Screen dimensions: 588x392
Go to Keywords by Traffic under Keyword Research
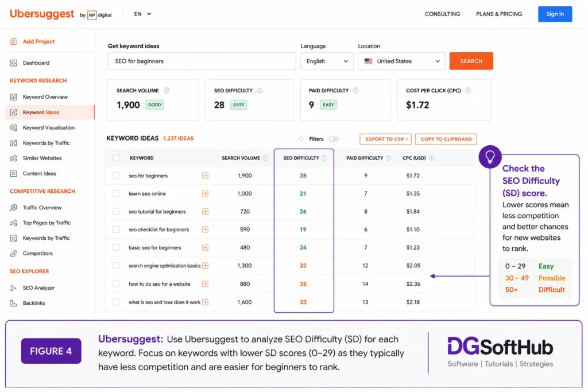46,143
